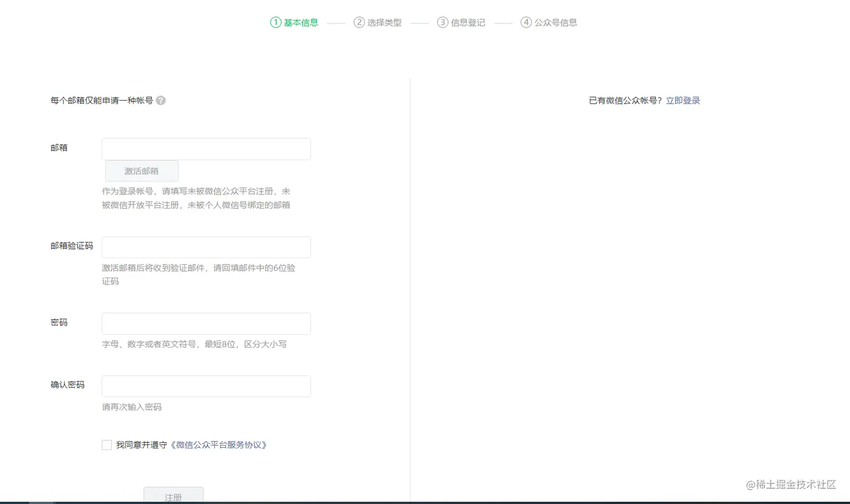The image size is (850, 504).
Task: Click the help question mark icon
Action: coord(161,101)
